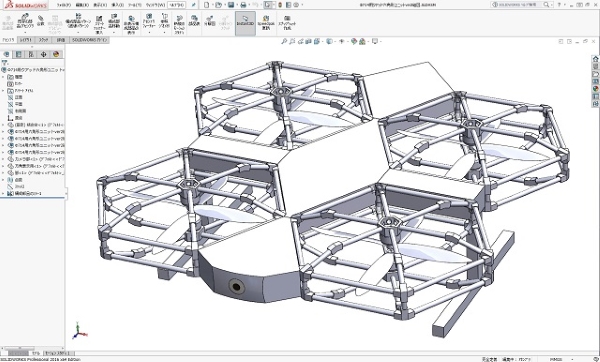Switch to the Layout ribbon tab

coord(26,40)
